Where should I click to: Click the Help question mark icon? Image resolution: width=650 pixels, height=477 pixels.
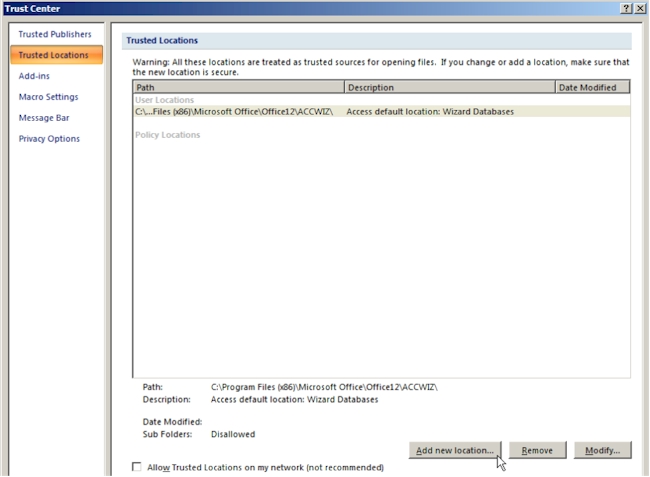tap(626, 8)
